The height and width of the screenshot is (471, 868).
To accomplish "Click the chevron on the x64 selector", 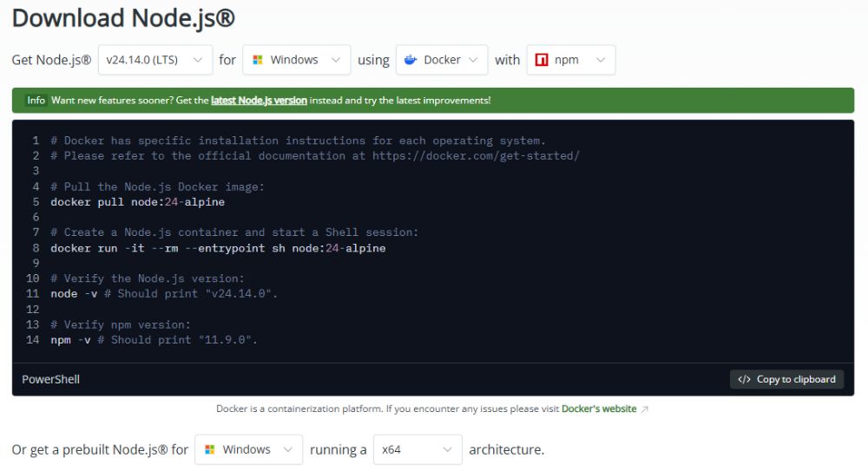I will pos(447,449).
